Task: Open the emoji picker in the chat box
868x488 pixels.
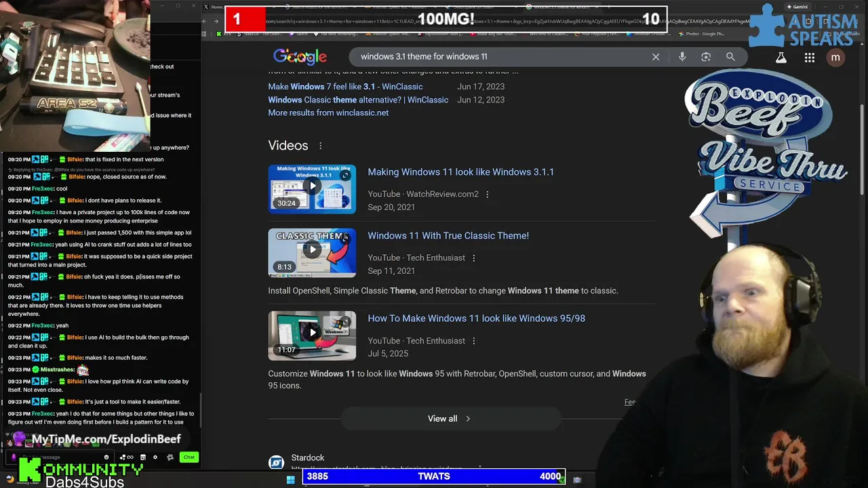Action: [x=106, y=457]
